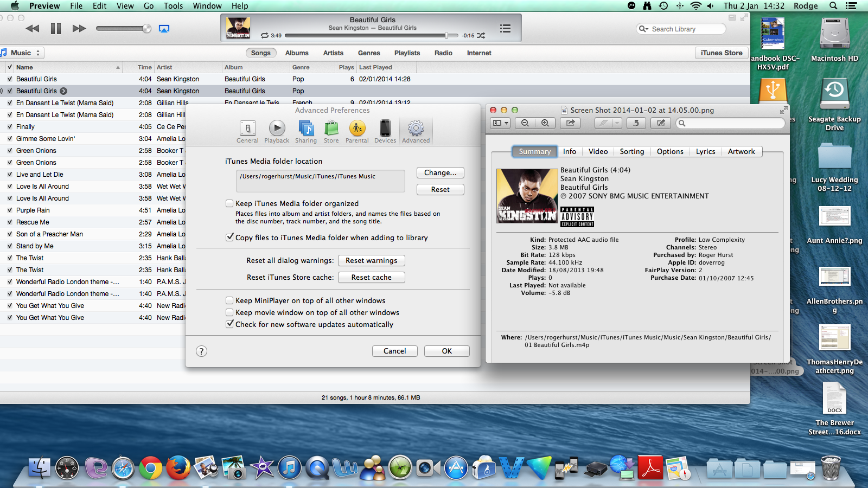Click the Change... folder location button

[440, 172]
